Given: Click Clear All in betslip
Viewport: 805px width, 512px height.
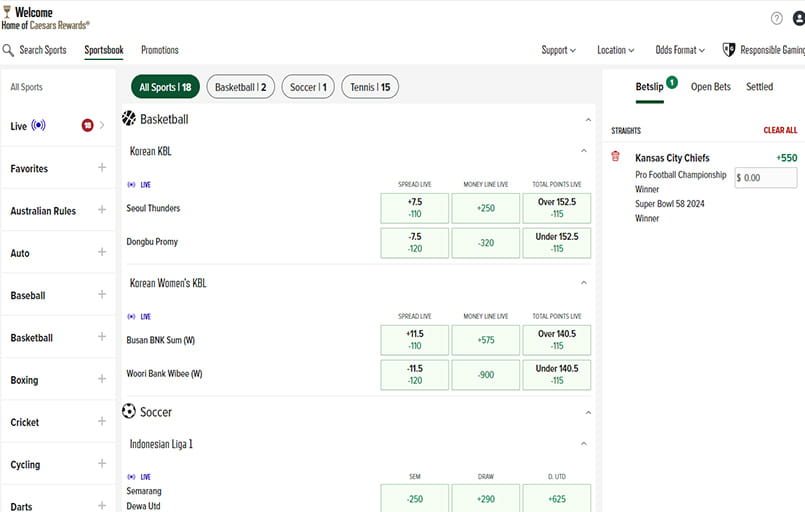Looking at the screenshot, I should pos(780,130).
